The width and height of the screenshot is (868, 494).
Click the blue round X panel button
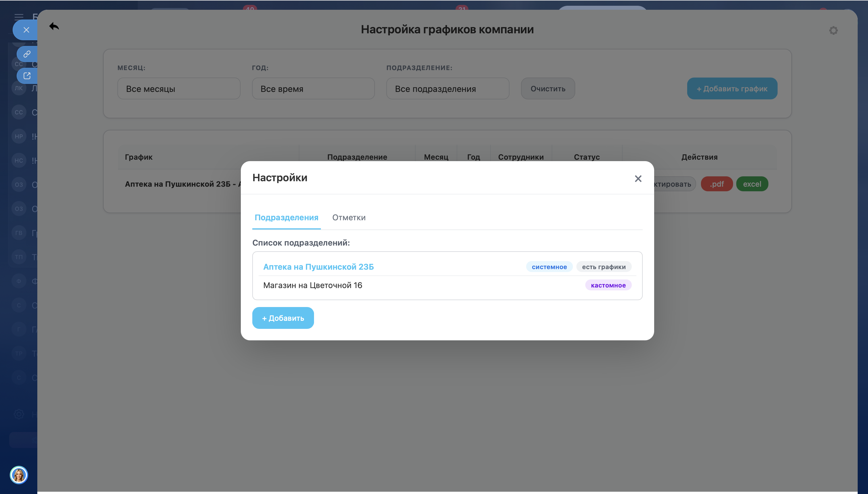click(x=26, y=30)
